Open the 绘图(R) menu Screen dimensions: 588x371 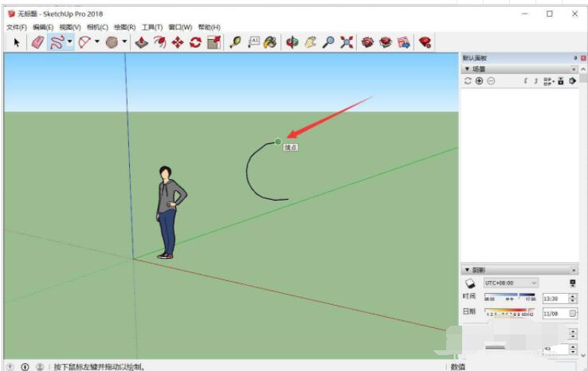tap(125, 27)
